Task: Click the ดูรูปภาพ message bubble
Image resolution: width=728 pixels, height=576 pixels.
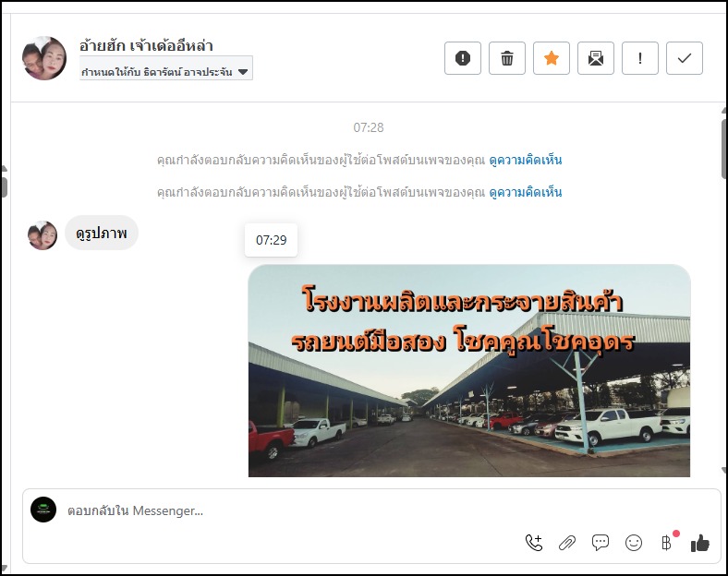Action: coord(102,233)
